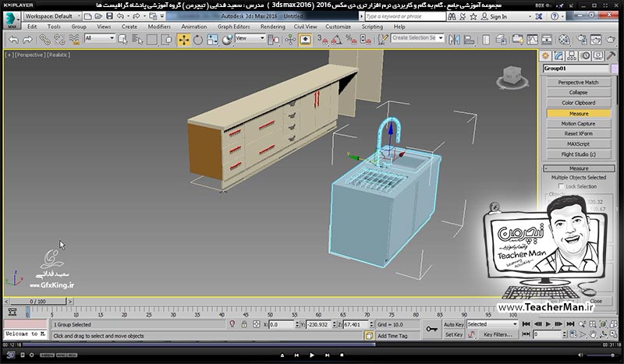
Task: Open the 3ds Max application menu button
Action: 12,20
